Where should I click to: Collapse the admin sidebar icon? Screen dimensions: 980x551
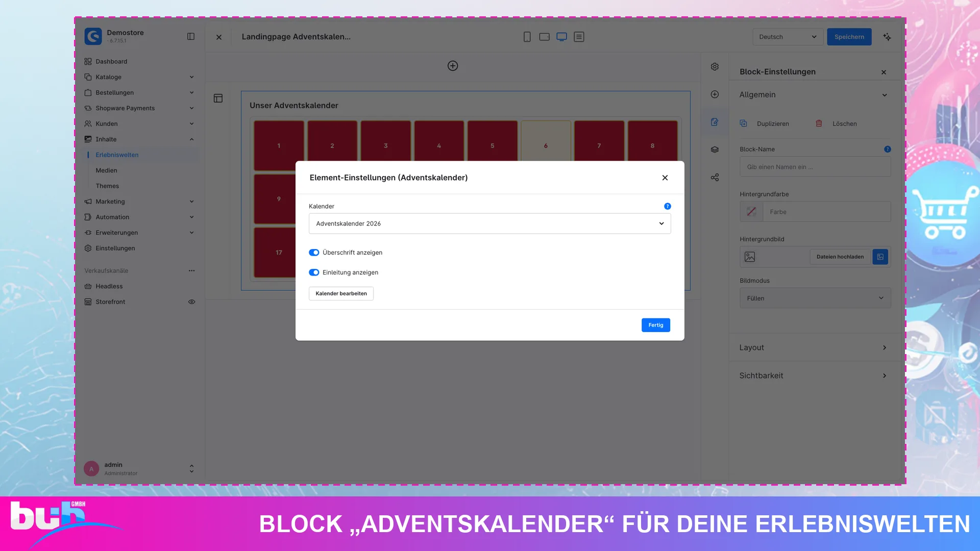point(191,36)
